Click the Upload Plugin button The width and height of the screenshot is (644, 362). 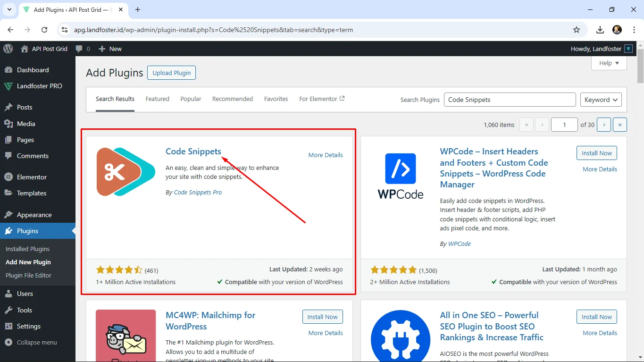[172, 73]
